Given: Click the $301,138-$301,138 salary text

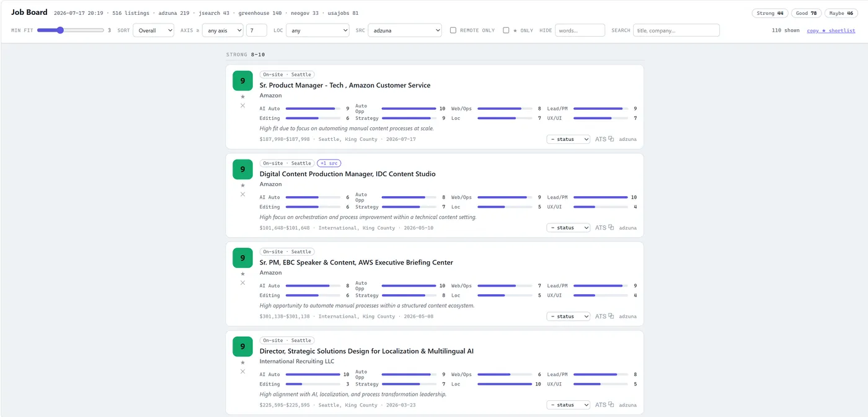Looking at the screenshot, I should pos(285,316).
